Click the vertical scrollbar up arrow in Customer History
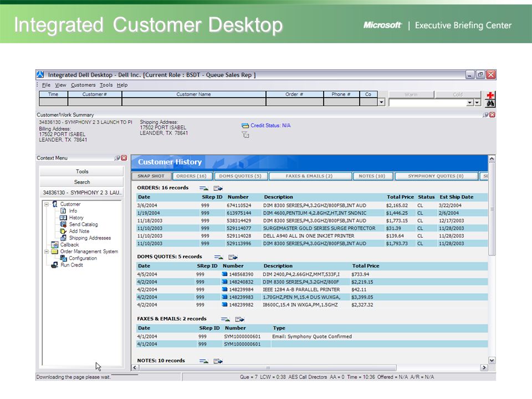This screenshot has width=532, height=399. [492, 158]
